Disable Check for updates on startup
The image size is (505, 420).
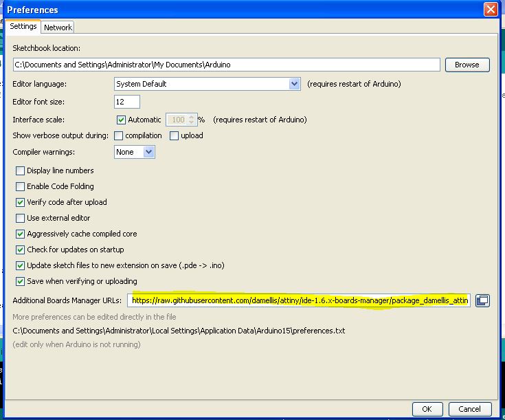pos(20,250)
